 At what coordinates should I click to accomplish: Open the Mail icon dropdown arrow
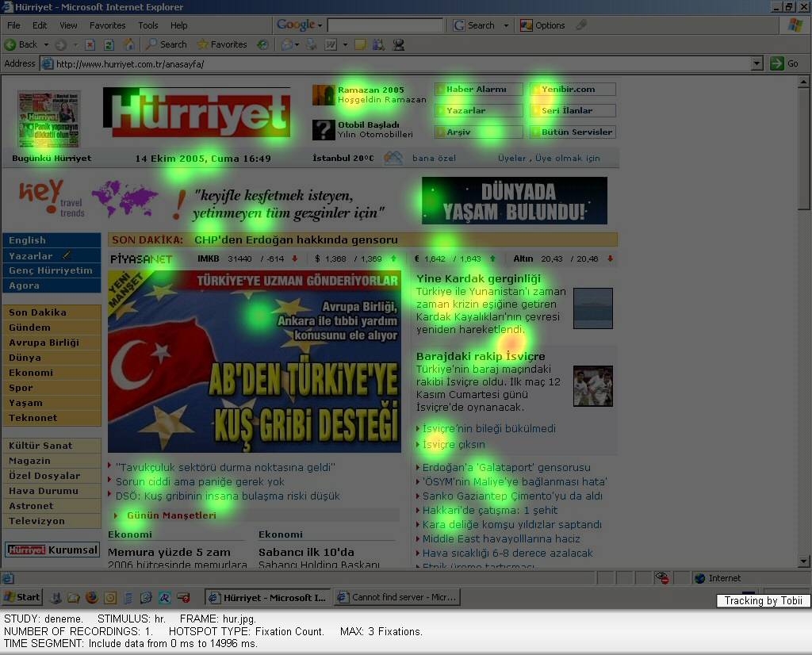click(297, 44)
